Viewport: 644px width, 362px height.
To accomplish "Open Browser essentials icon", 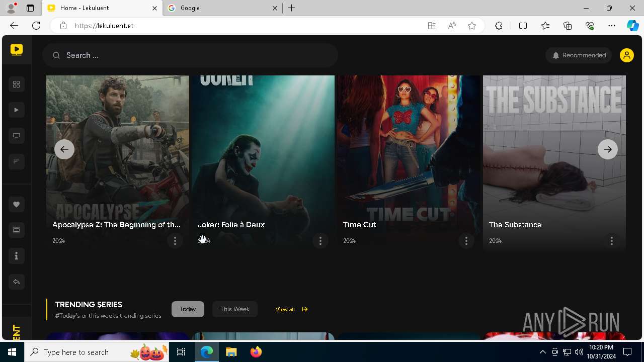I will (590, 26).
